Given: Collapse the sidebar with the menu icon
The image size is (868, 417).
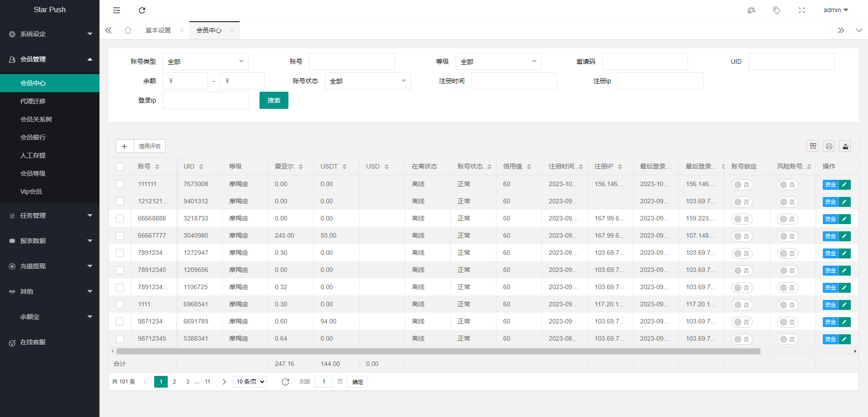Looking at the screenshot, I should pos(117,10).
